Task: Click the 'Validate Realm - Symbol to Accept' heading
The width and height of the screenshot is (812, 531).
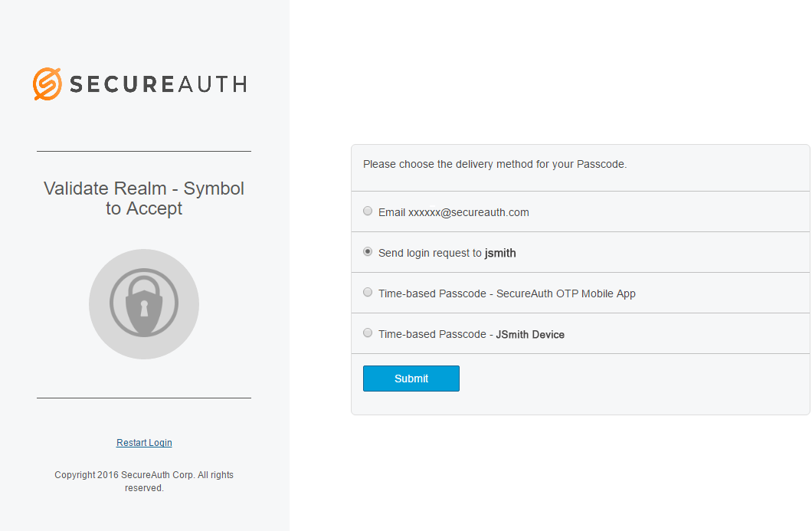Action: [144, 198]
